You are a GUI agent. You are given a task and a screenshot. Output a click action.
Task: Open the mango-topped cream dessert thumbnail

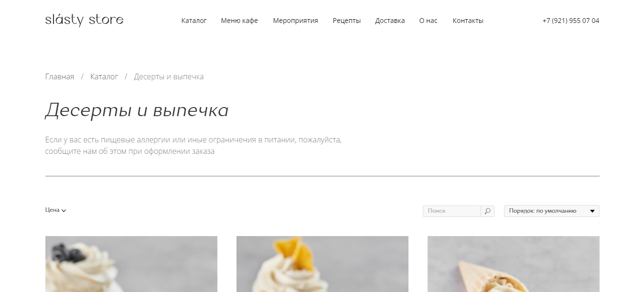tap(322, 264)
